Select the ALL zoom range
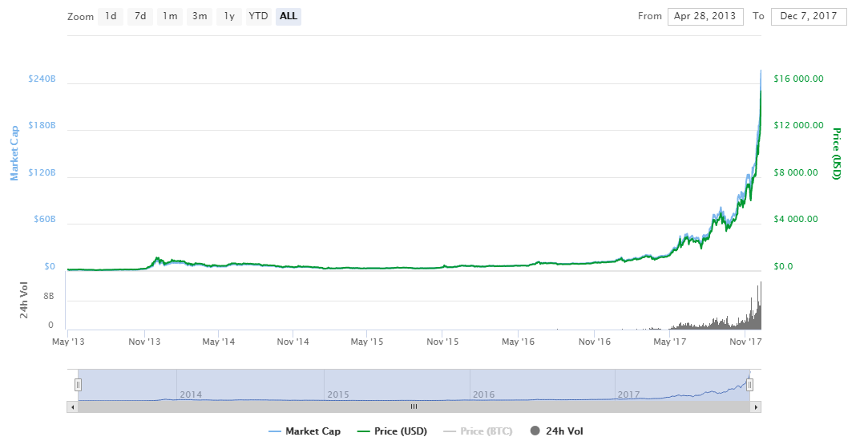 point(289,16)
